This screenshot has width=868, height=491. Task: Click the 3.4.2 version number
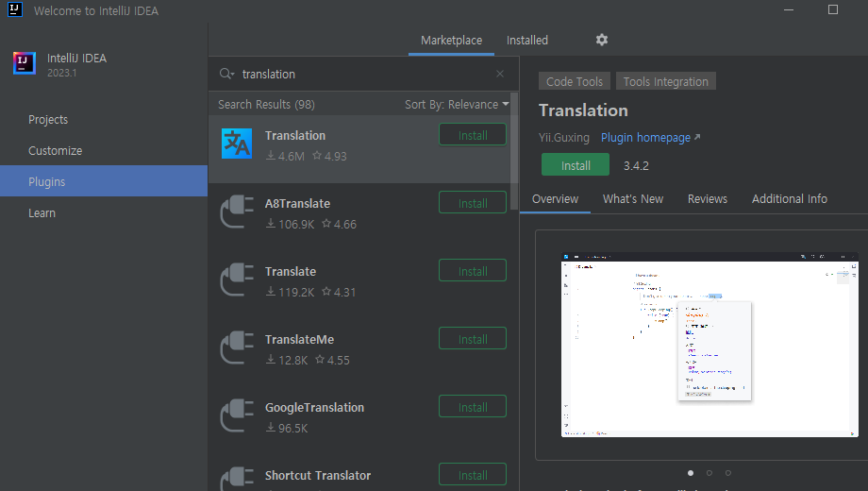(x=636, y=165)
